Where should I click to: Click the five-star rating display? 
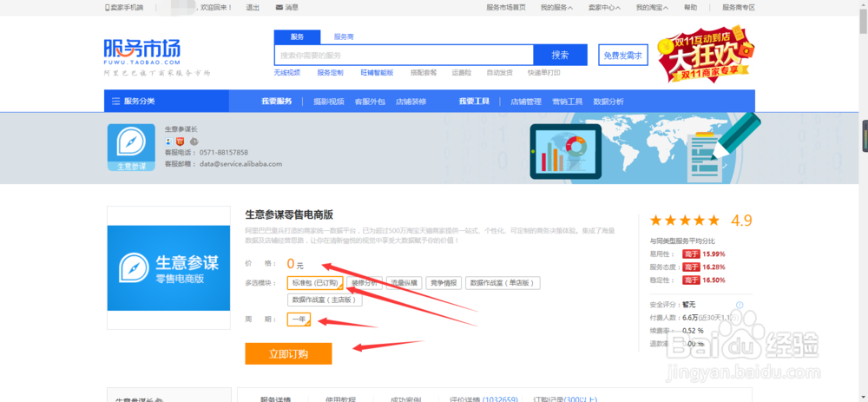tap(685, 221)
